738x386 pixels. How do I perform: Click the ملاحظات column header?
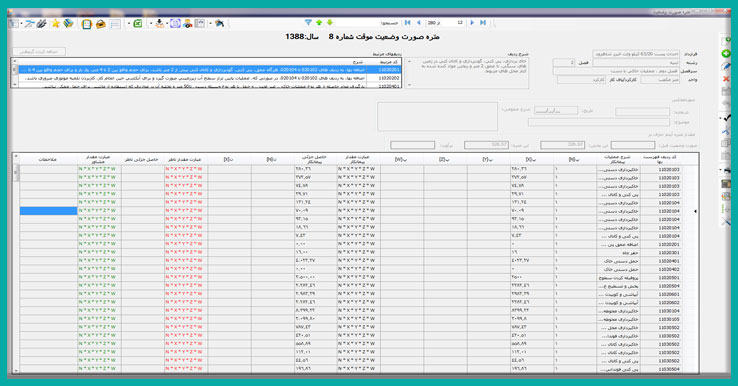coord(48,160)
